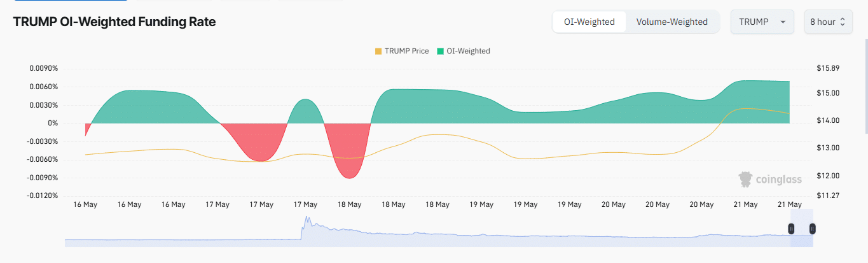Click the TRUMP dropdown caret arrow
The image size is (868, 263).
(783, 22)
